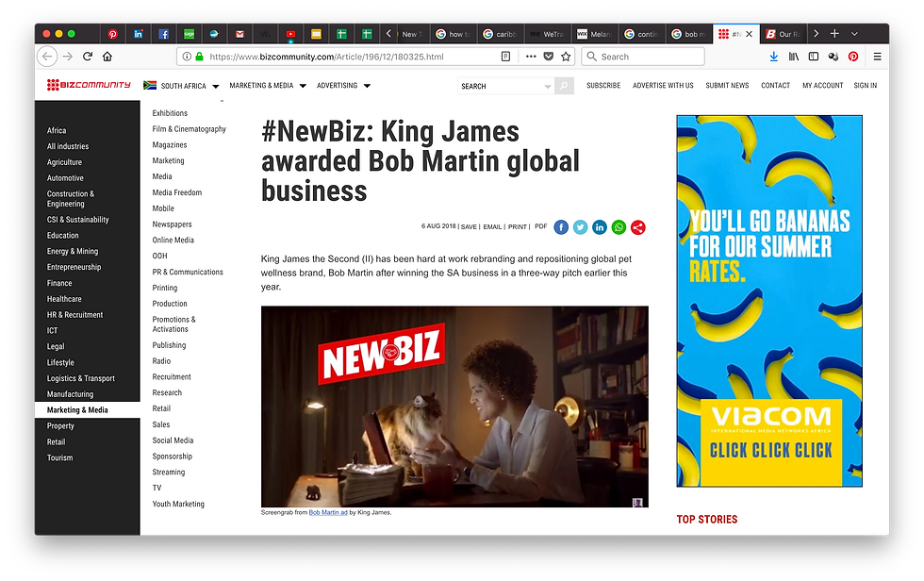The height and width of the screenshot is (581, 924).
Task: Save page to Pocket
Action: (549, 57)
